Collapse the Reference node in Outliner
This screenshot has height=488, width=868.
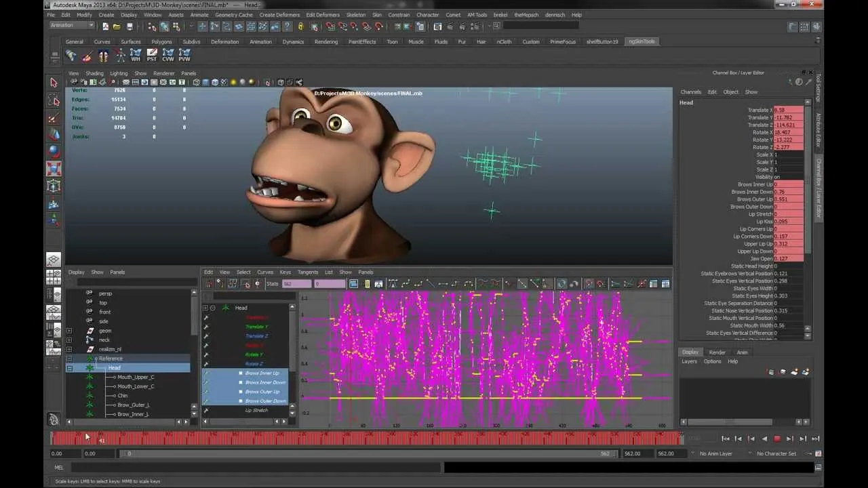tap(69, 359)
